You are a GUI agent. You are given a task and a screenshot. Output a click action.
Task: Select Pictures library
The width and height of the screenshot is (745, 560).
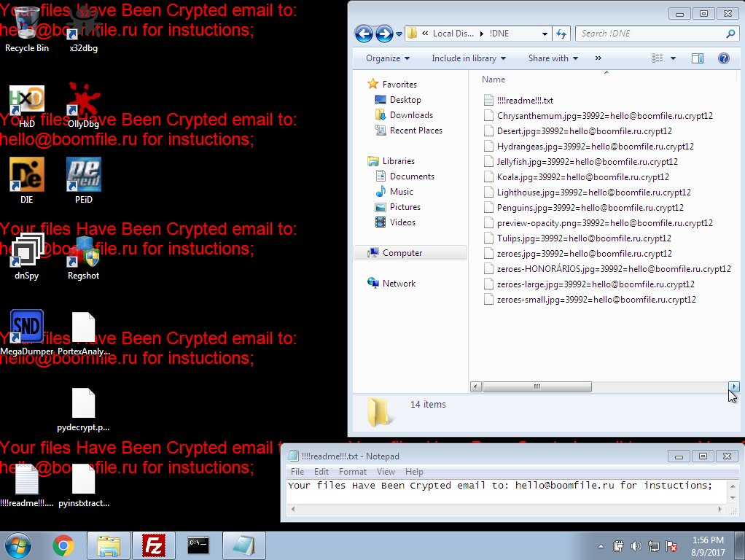click(405, 207)
